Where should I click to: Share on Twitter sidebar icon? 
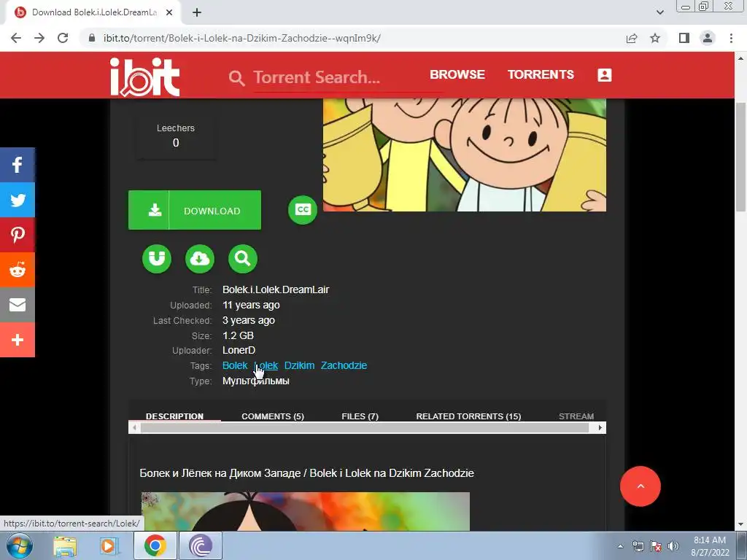18,200
